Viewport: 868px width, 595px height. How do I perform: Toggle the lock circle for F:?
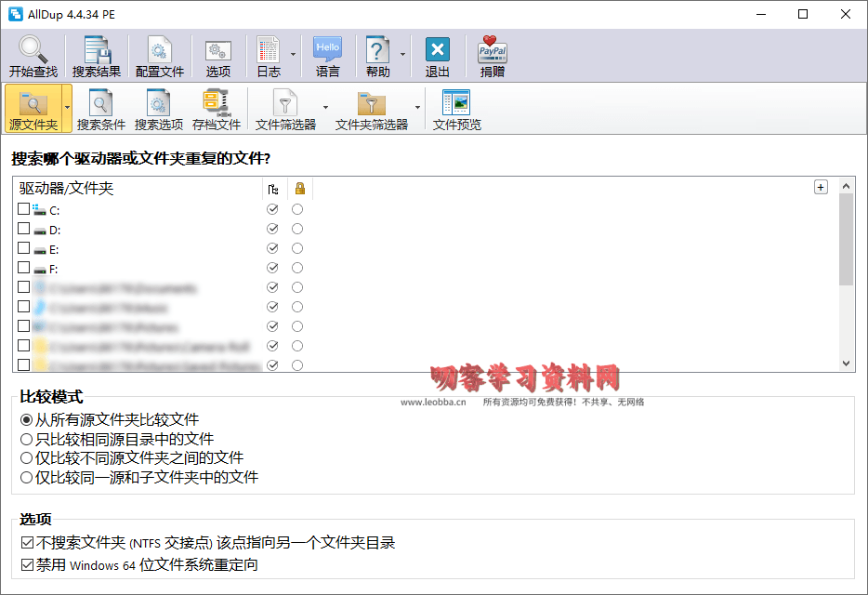pyautogui.click(x=297, y=268)
